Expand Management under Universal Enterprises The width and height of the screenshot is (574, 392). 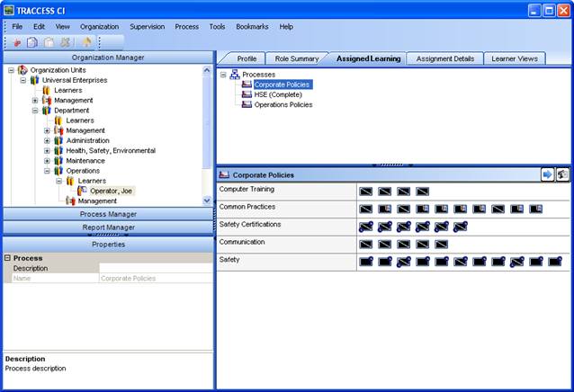click(x=35, y=100)
